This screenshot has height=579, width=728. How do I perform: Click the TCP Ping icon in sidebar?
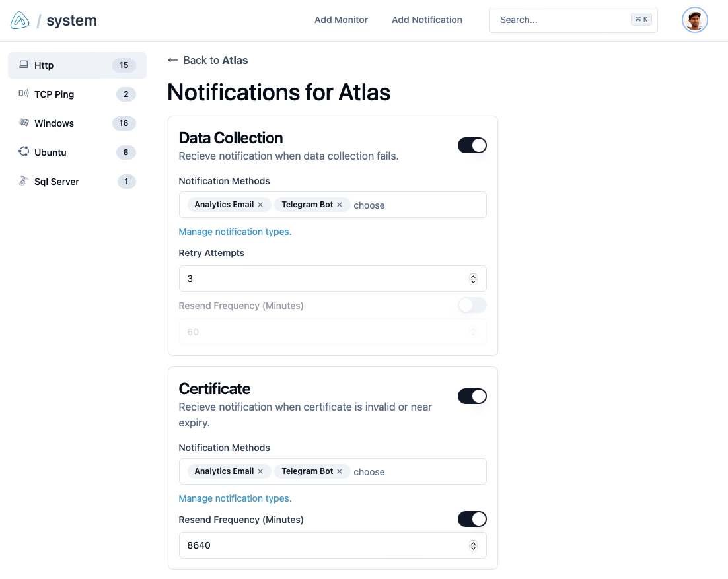point(23,94)
